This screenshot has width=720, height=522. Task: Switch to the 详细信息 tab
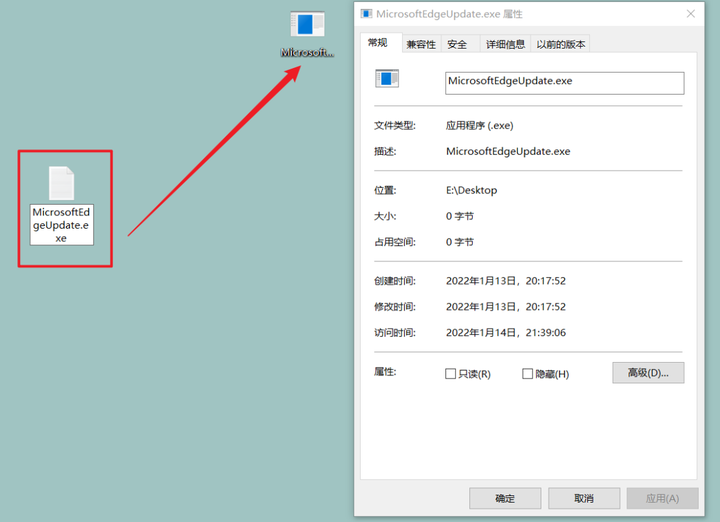click(x=506, y=44)
